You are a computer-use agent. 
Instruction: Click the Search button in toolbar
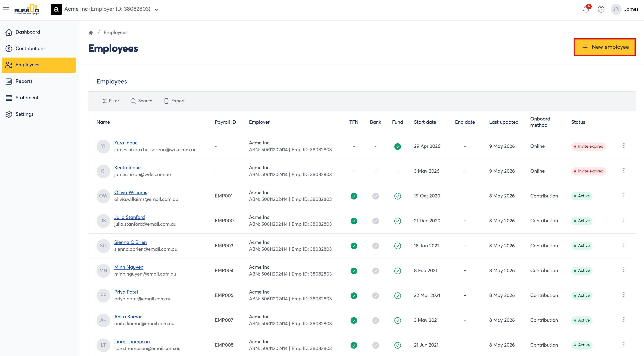[x=141, y=101]
